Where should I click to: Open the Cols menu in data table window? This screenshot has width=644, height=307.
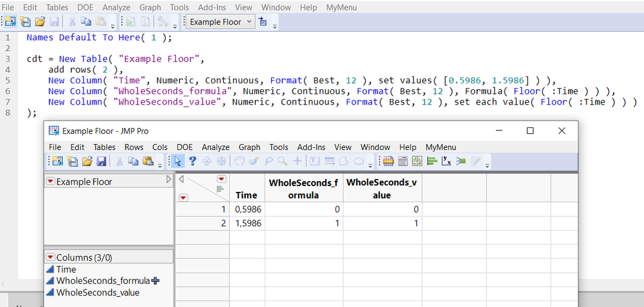(160, 147)
